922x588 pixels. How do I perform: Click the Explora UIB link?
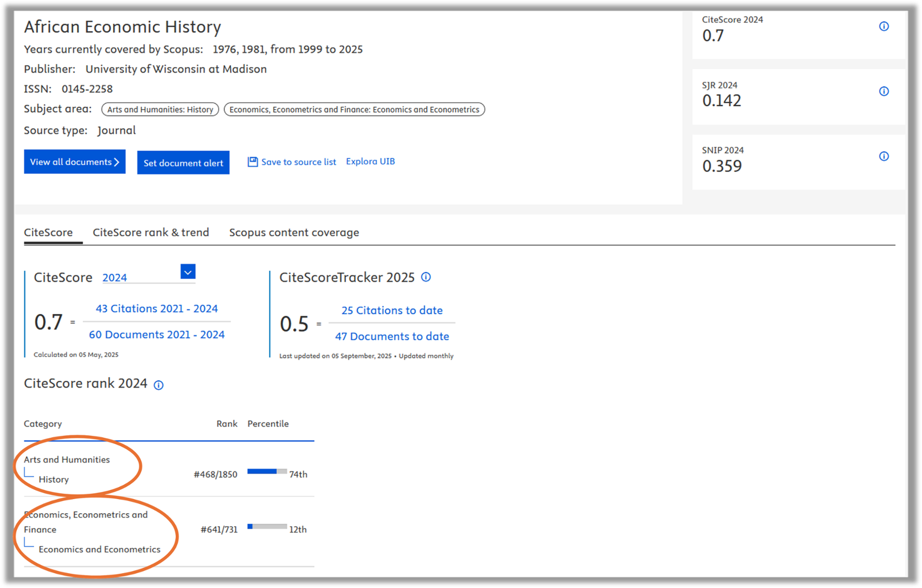click(x=370, y=162)
